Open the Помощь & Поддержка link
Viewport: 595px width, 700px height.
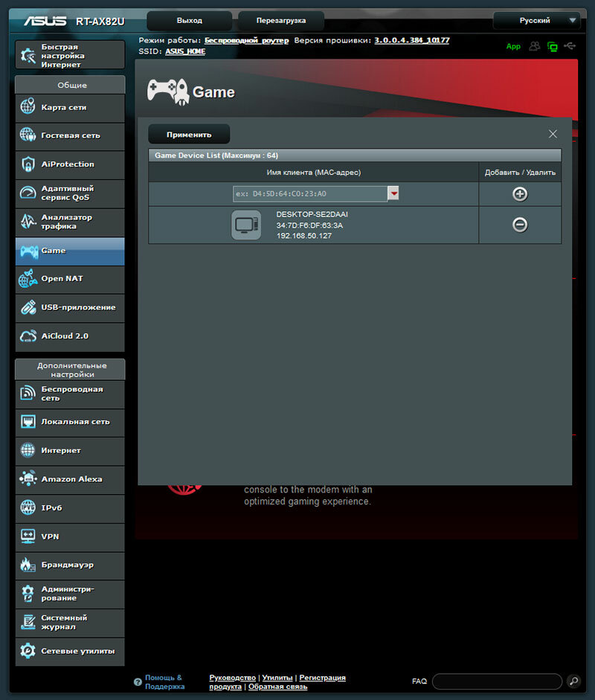click(x=164, y=681)
